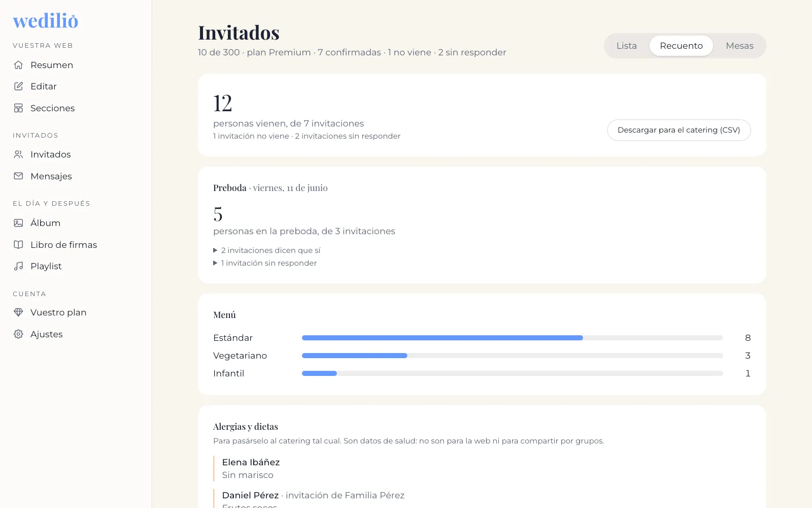
Task: Go to the wedilio logo home
Action: [46, 21]
